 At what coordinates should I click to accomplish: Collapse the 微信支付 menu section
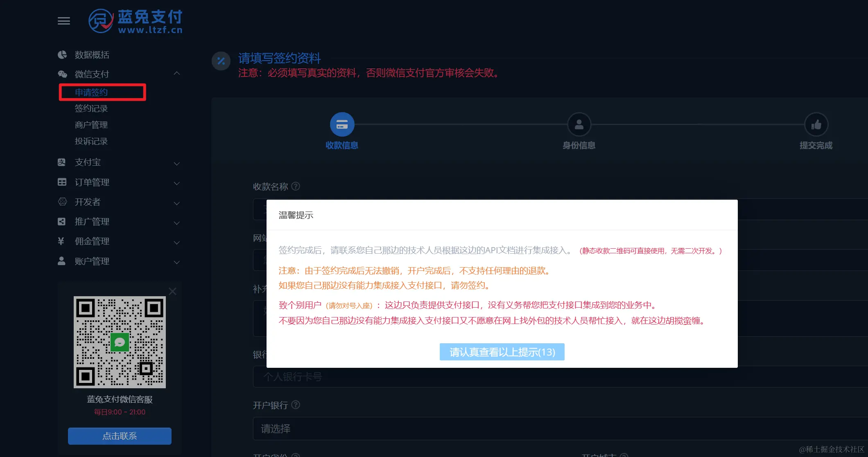point(176,72)
